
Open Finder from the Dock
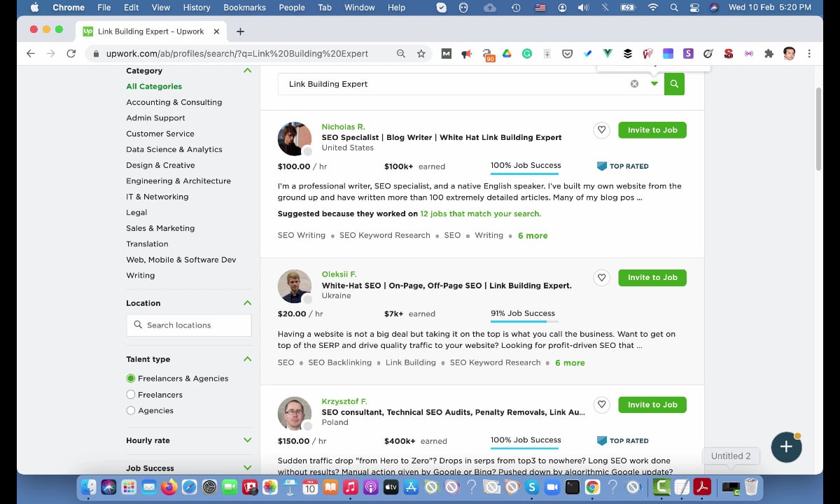(x=89, y=486)
